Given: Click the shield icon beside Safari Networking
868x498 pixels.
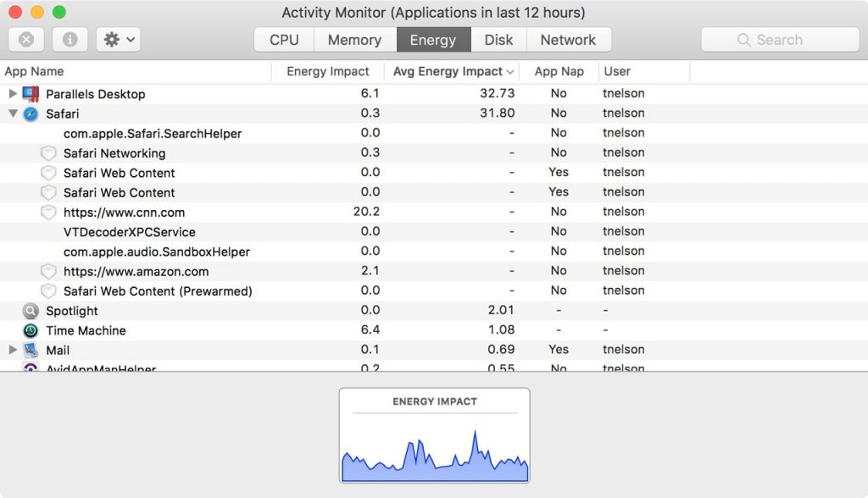Looking at the screenshot, I should click(x=48, y=153).
